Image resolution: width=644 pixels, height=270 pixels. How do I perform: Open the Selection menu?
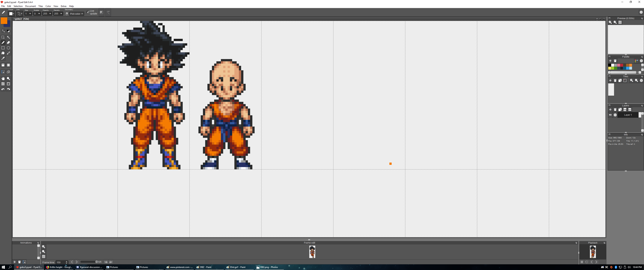(x=18, y=6)
